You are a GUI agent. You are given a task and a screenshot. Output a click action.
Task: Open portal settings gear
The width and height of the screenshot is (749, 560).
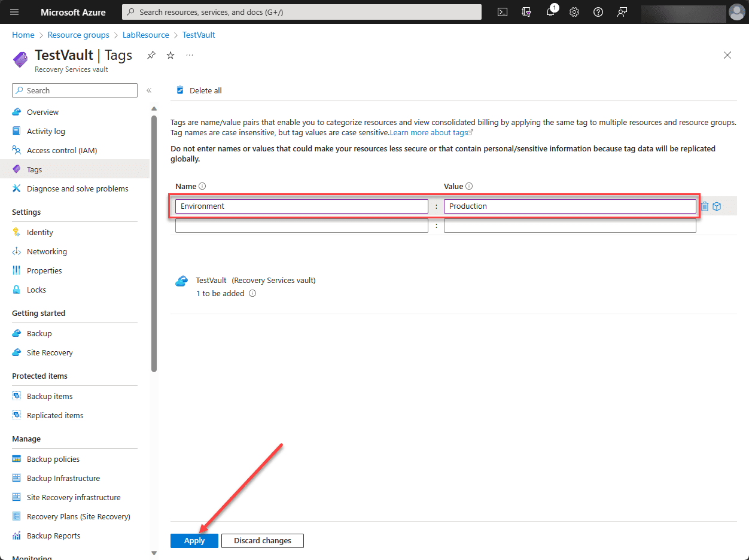pos(574,12)
